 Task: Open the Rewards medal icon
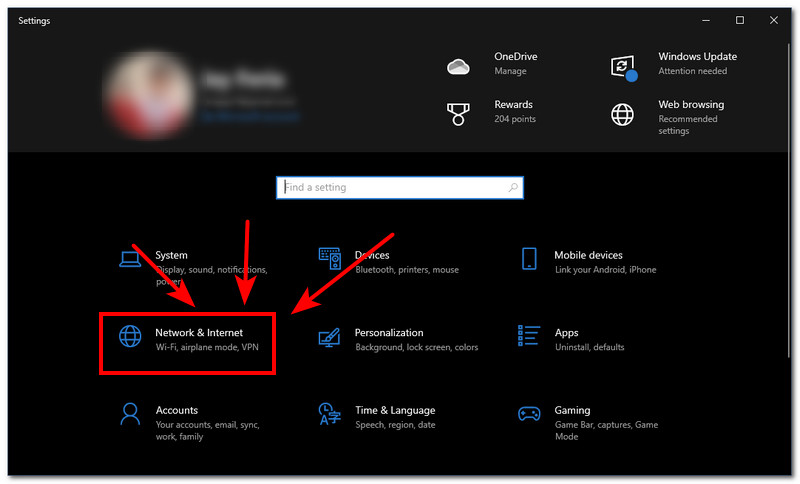(x=458, y=112)
